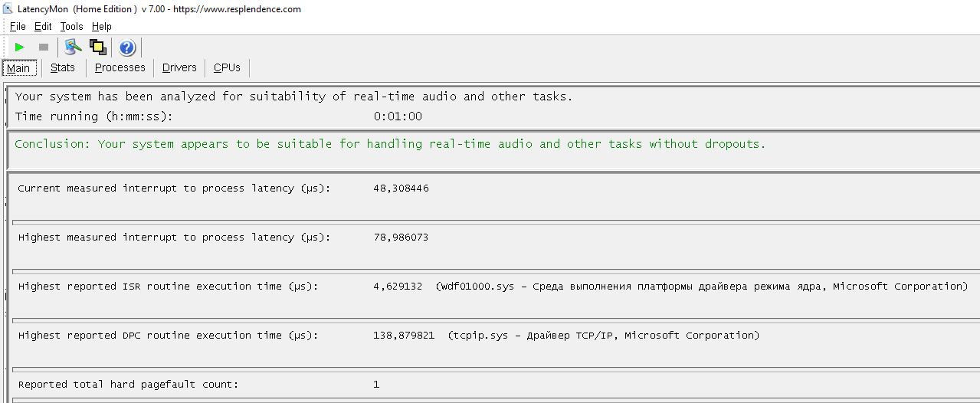Click the Time running value 0:01:00
Image resolution: width=980 pixels, height=403 pixels.
(398, 116)
